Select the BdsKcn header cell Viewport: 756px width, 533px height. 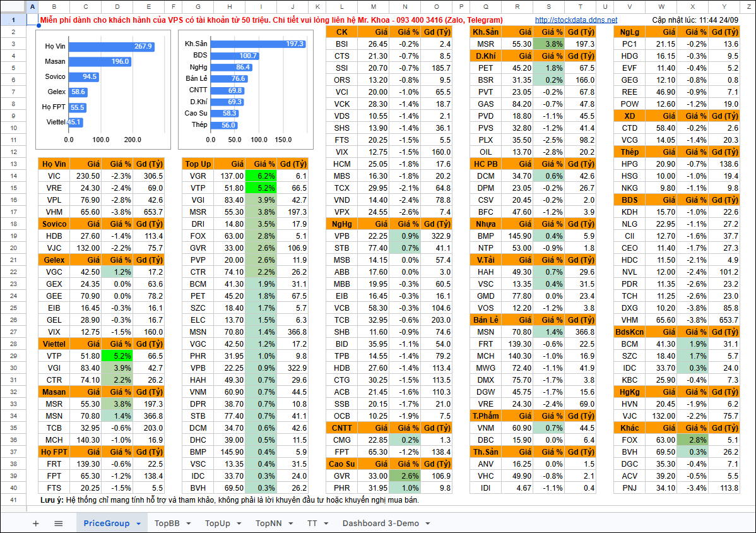(629, 332)
